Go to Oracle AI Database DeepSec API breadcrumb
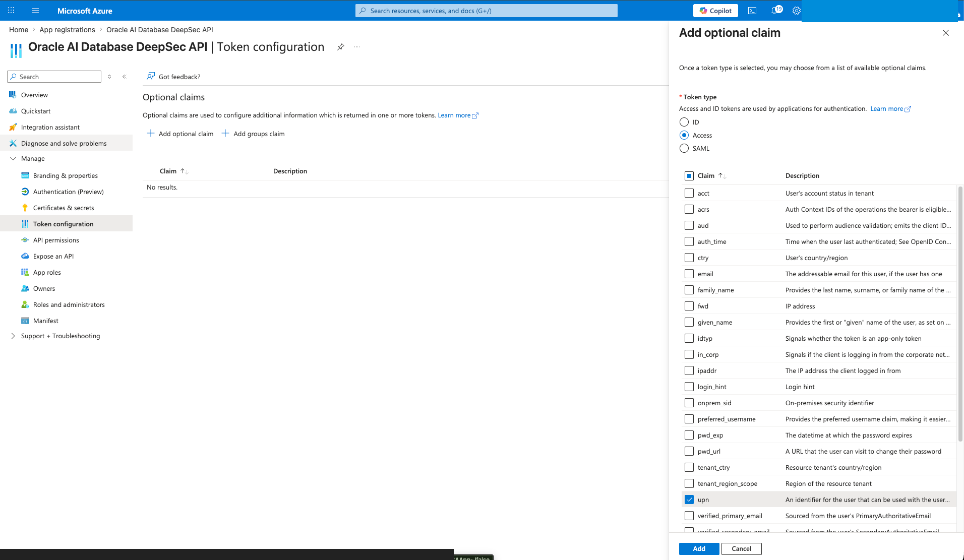This screenshot has width=964, height=560. pyautogui.click(x=160, y=30)
